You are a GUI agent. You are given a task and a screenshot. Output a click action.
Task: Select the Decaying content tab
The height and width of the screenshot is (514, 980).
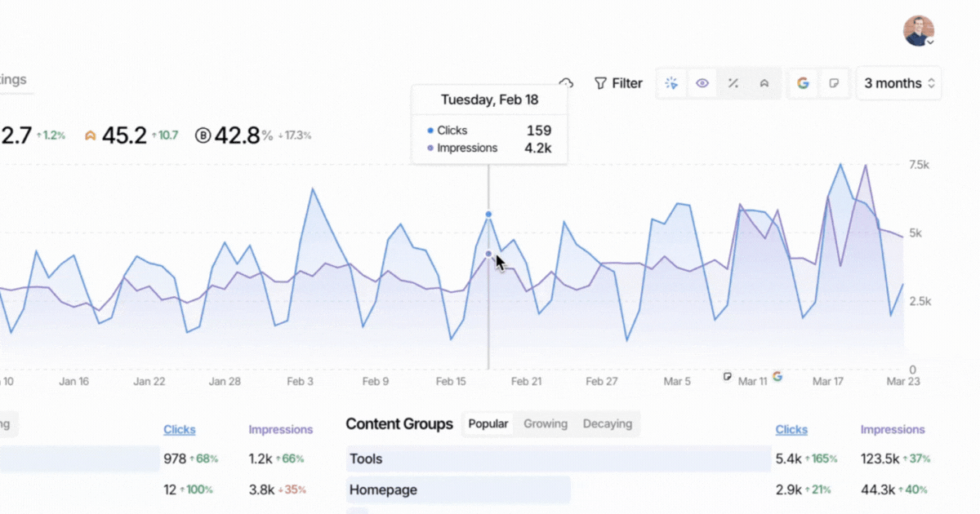[x=608, y=423]
